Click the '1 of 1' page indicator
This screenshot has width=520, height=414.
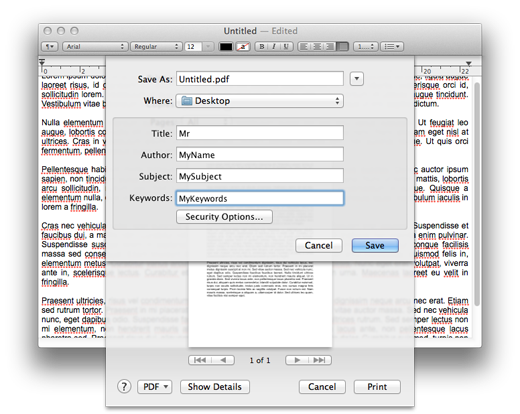pos(260,360)
